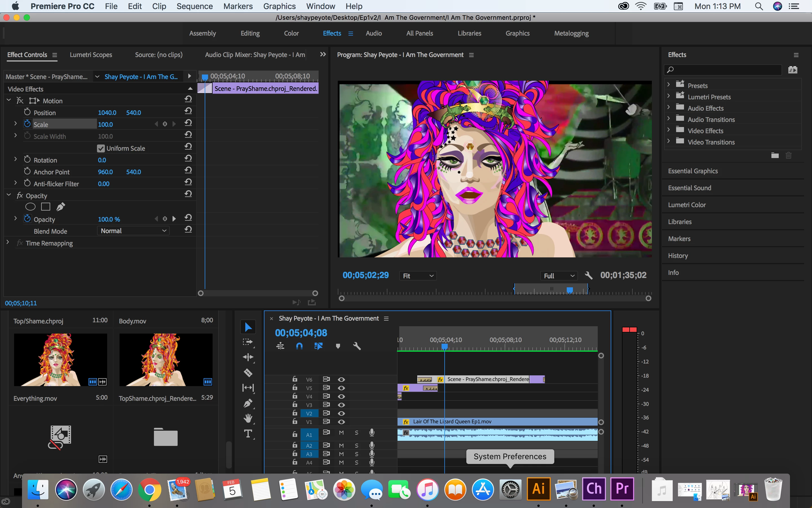Screen dimensions: 812x508
Task: Expand the Rotation property
Action: [16, 159]
